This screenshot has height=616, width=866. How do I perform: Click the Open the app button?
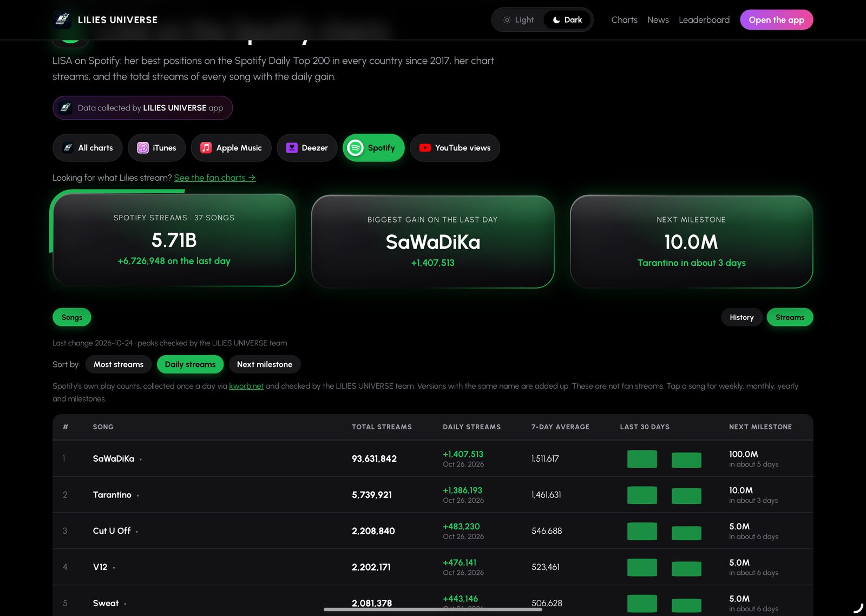click(x=776, y=20)
